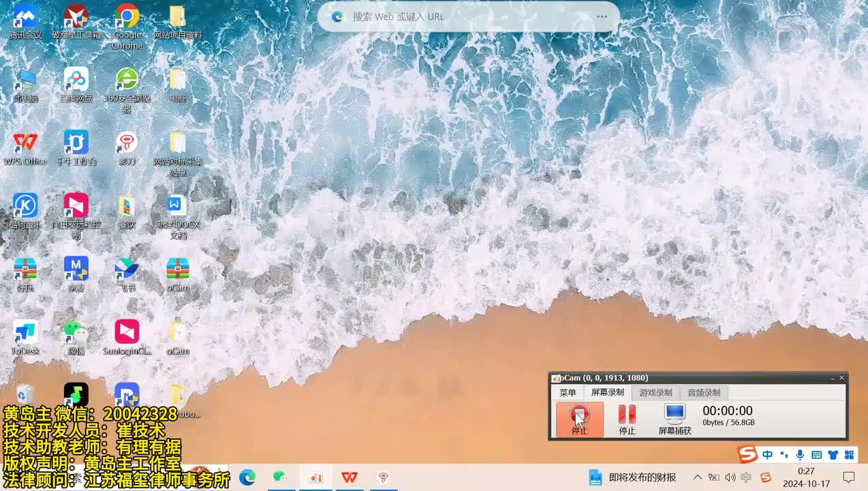Open Sogou toolbox grid icon
The width and height of the screenshot is (868, 491).
[849, 455]
